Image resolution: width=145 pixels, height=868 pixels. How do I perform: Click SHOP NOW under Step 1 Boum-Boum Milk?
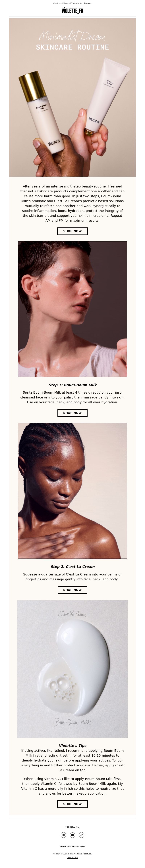point(72,413)
